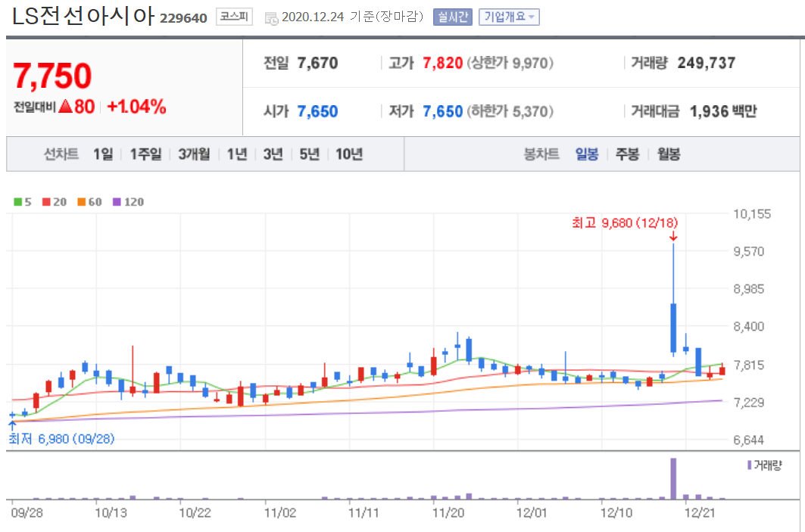Select the 3년 line chart tab
The image size is (805, 532).
pyautogui.click(x=273, y=154)
